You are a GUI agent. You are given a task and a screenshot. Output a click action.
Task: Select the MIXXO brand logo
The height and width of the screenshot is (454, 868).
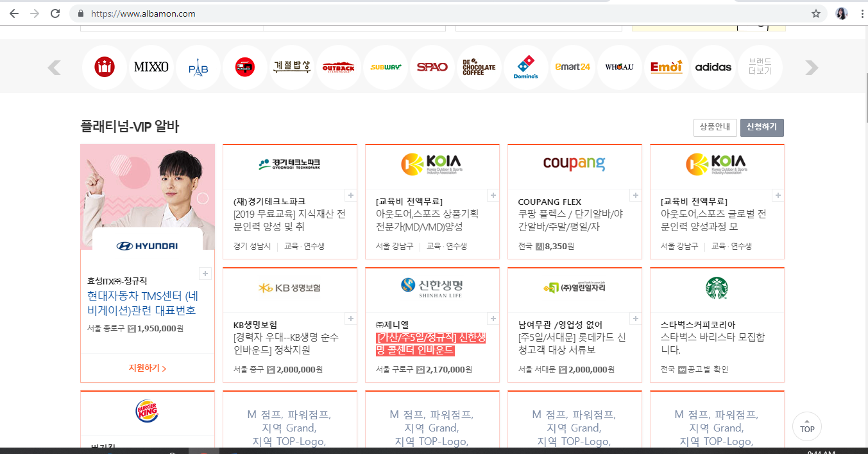point(151,67)
